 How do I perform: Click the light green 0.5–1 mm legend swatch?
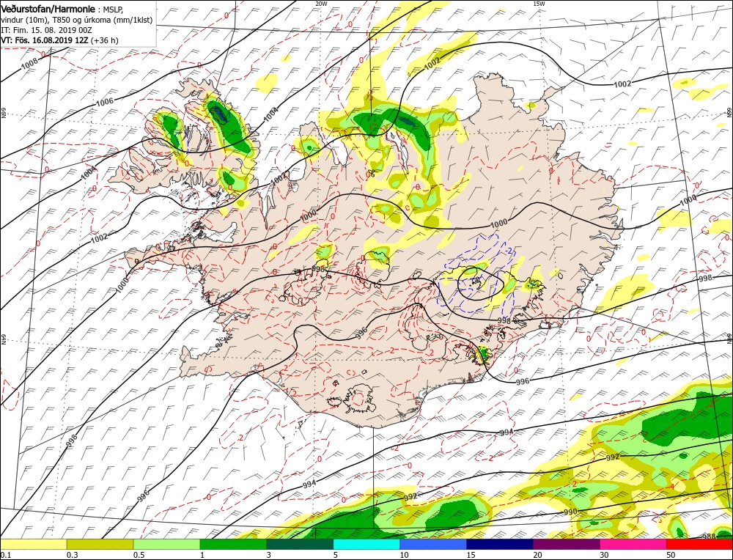(166, 544)
